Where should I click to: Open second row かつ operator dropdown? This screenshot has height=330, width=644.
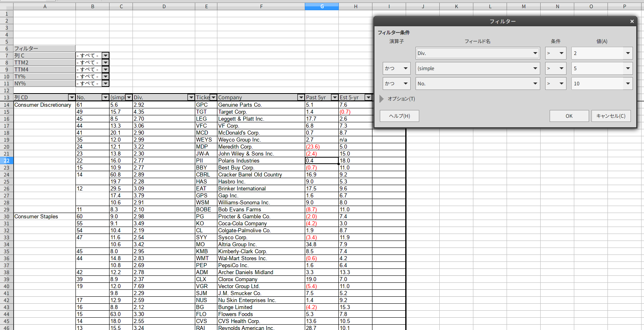coord(405,69)
